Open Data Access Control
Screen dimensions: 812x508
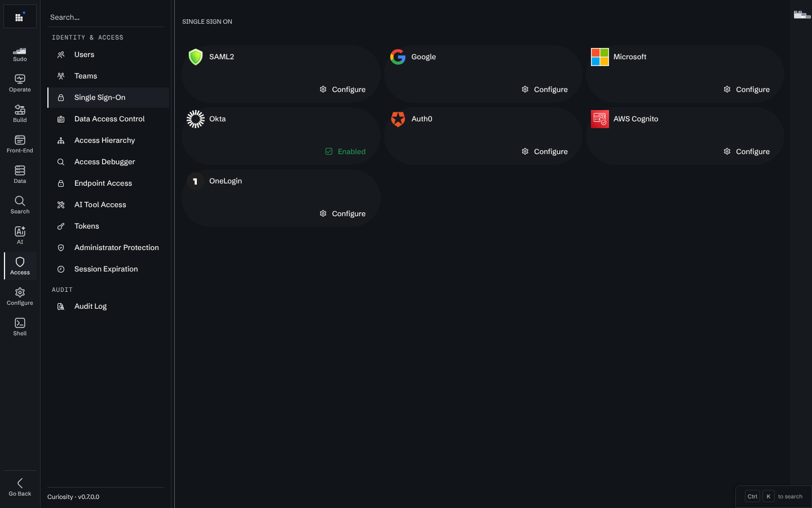tap(108, 119)
